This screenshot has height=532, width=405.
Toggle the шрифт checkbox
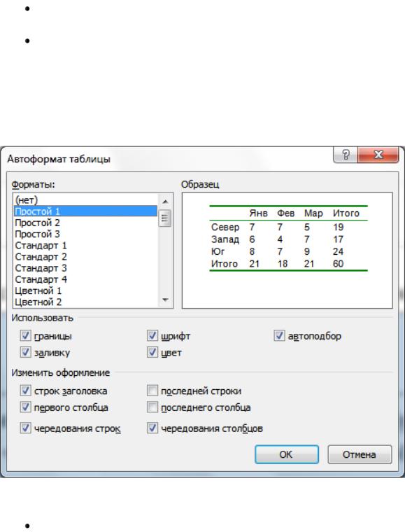click(x=152, y=335)
